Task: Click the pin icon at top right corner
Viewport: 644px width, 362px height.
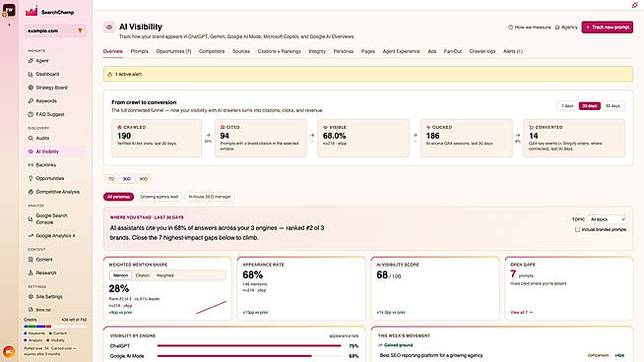Action: 634,5
